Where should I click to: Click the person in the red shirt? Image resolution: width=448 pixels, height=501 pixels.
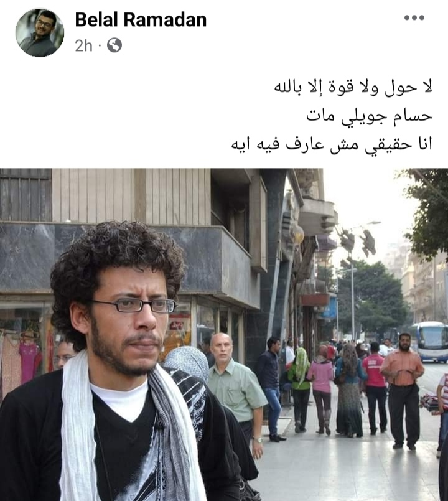375,386
